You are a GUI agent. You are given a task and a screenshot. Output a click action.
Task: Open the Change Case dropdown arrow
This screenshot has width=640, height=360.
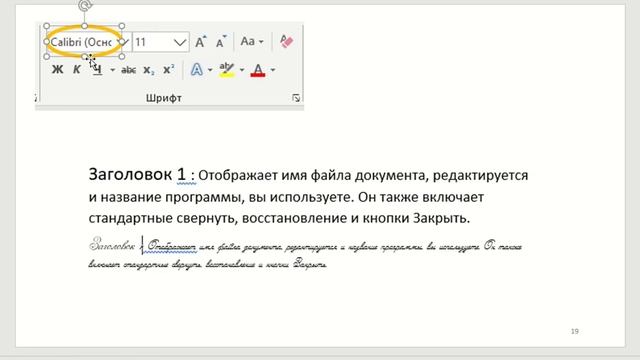coord(261,42)
